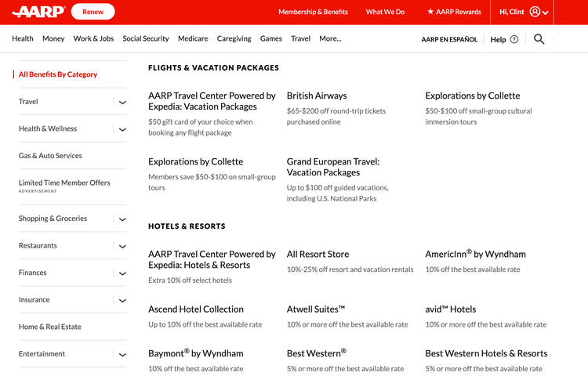Switch to AARP en Español
Image resolution: width=588 pixels, height=376 pixels.
[x=449, y=39]
